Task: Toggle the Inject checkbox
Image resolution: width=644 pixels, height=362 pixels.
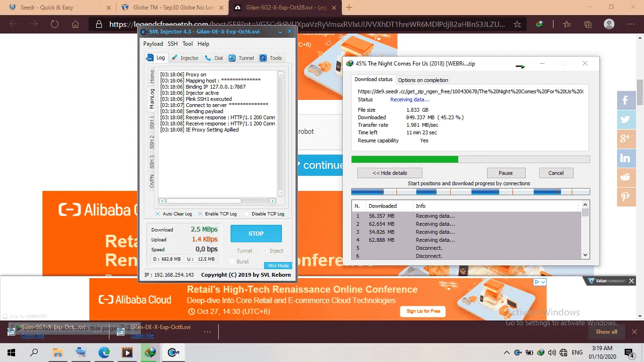Action: (265, 251)
